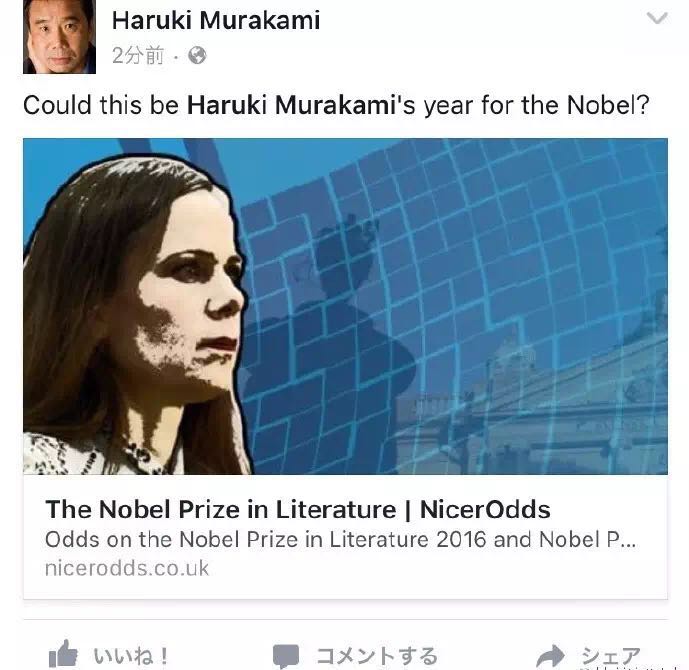Click the 2分前 timestamp

[x=138, y=56]
